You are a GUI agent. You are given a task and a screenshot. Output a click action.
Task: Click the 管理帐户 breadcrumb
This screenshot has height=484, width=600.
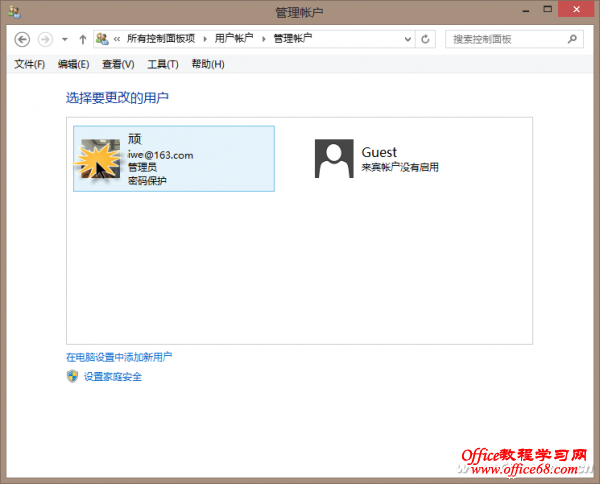[293, 39]
